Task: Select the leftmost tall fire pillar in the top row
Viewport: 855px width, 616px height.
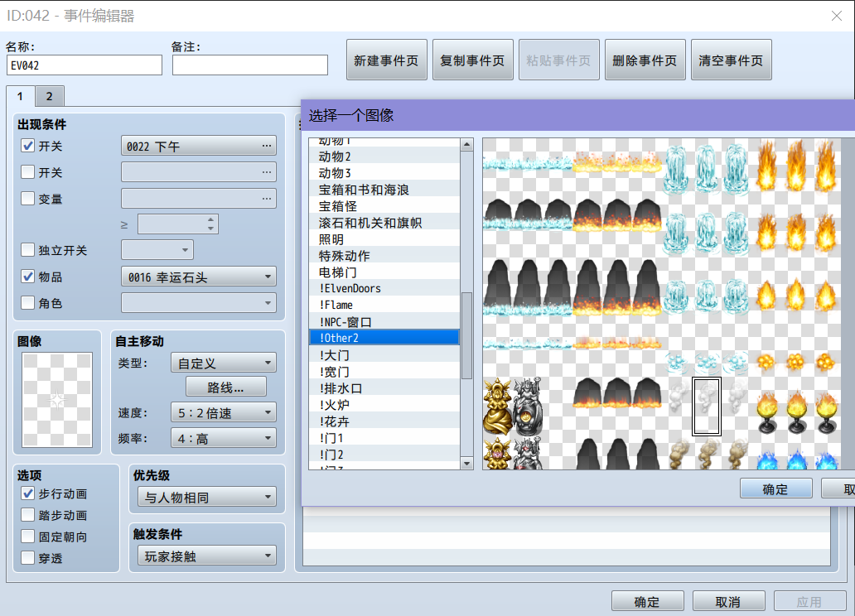Action: 766,166
